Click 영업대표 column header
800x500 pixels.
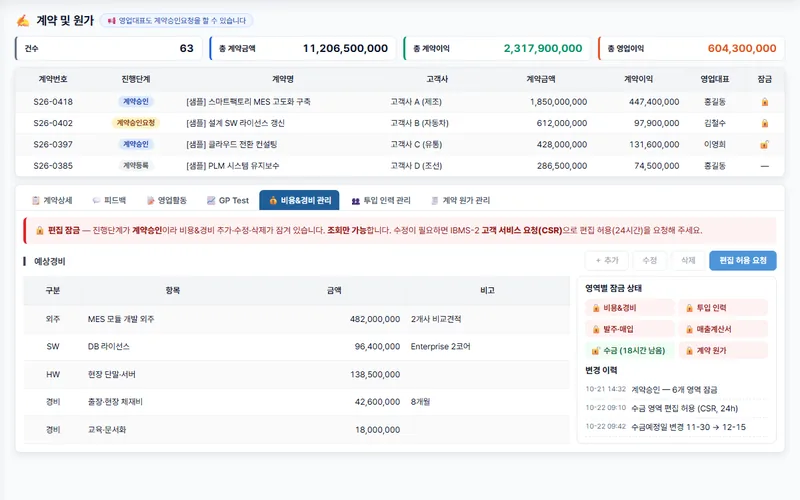[714, 79]
